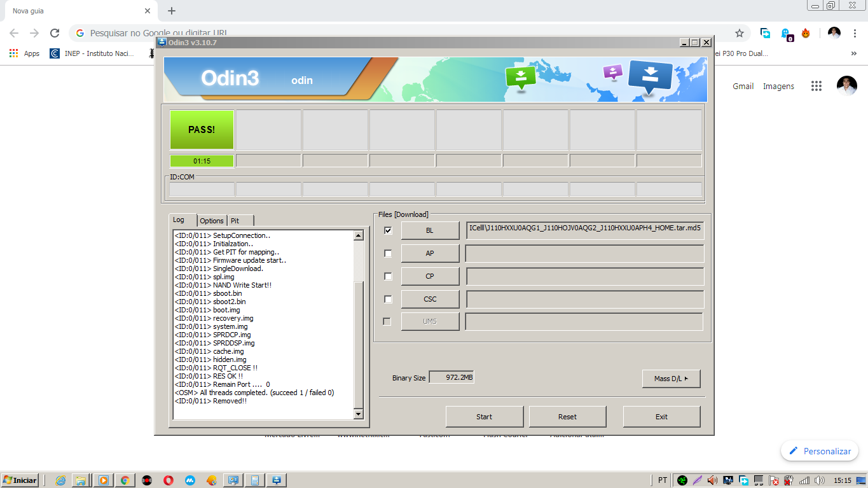
Task: Click the log line 'Removed!!'
Action: [x=210, y=401]
